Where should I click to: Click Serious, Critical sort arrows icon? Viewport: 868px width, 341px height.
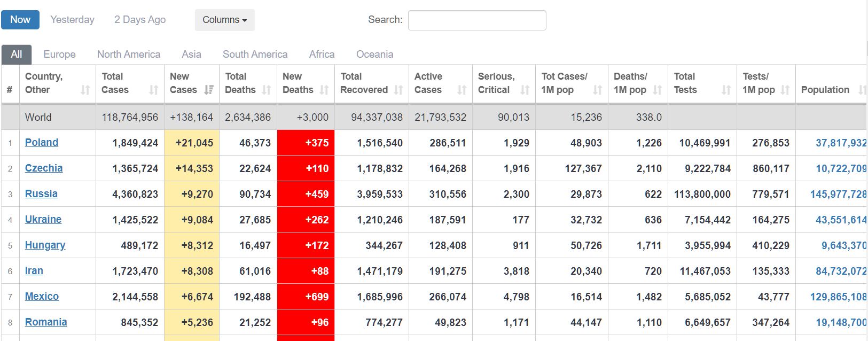(525, 90)
